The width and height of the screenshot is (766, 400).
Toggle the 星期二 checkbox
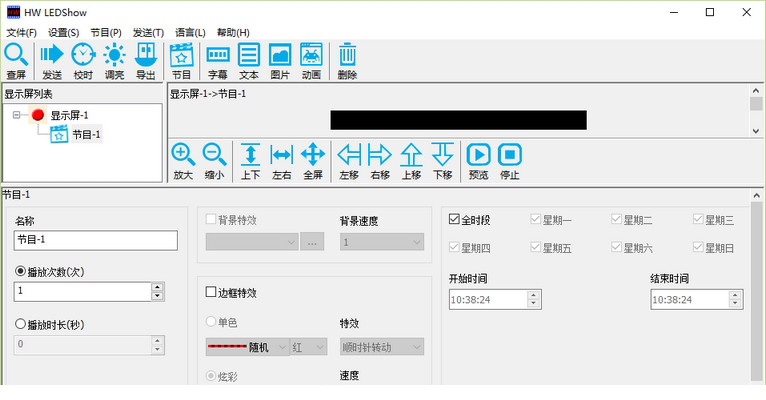click(x=617, y=219)
